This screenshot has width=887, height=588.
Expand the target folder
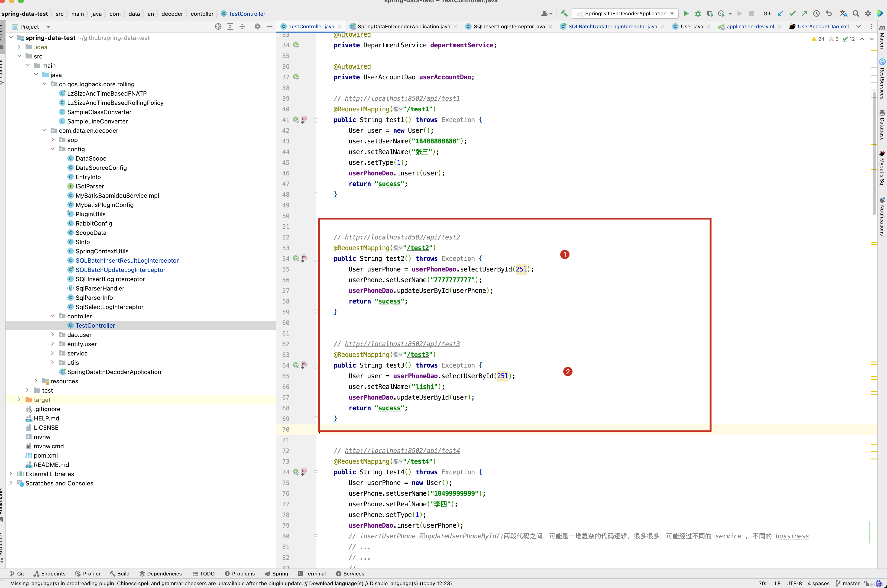19,399
